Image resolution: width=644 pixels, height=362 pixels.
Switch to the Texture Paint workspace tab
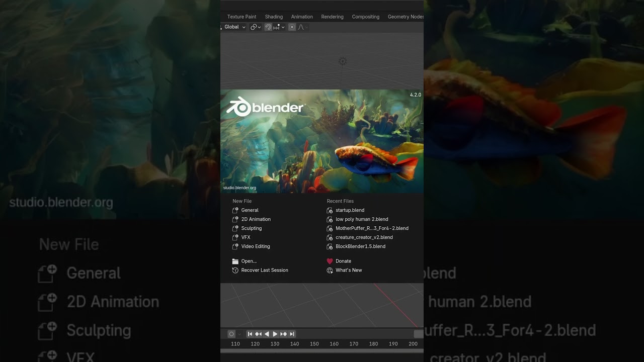pos(242,17)
